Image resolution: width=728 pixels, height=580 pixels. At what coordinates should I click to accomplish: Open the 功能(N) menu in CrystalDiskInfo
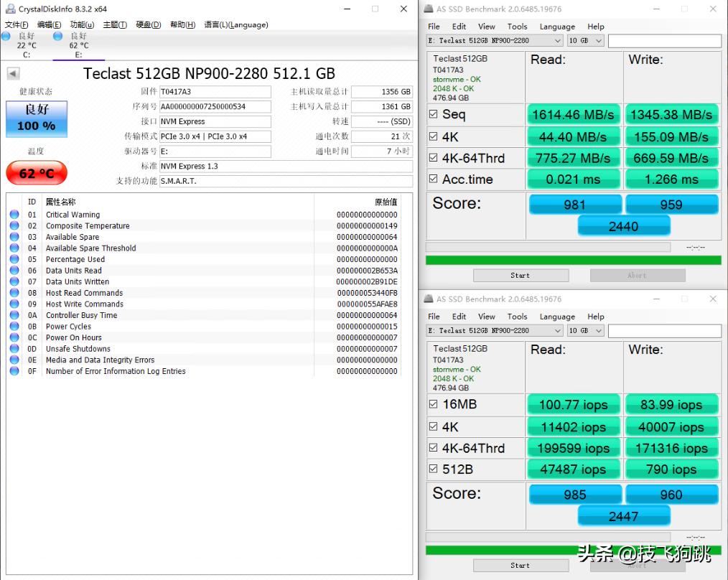pos(82,24)
